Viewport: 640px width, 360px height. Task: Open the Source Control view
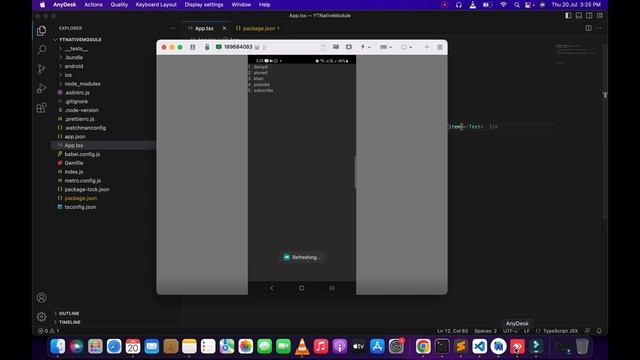[x=41, y=69]
